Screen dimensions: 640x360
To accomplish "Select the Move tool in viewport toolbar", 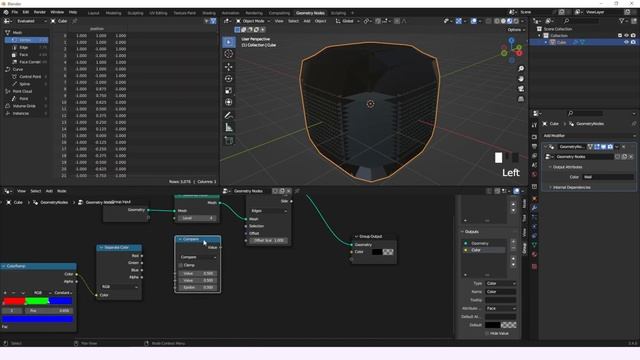I will click(229, 67).
